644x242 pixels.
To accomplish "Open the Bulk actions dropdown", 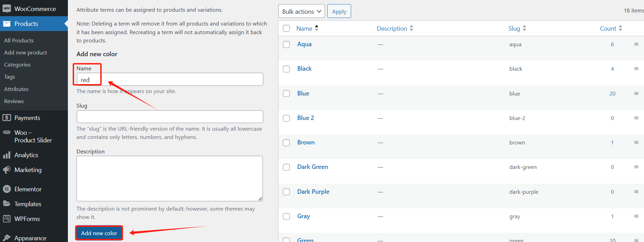I will tap(301, 11).
